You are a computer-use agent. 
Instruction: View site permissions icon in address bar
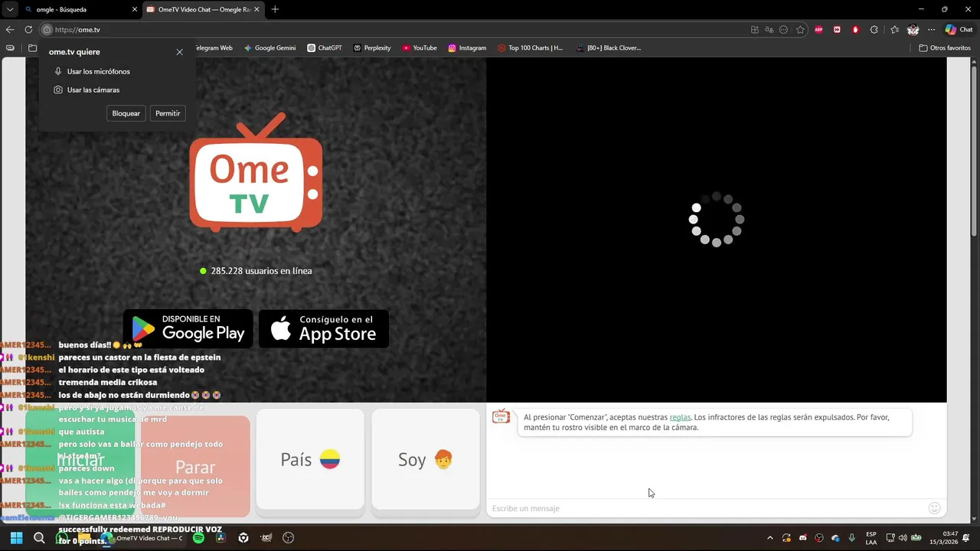tap(47, 30)
